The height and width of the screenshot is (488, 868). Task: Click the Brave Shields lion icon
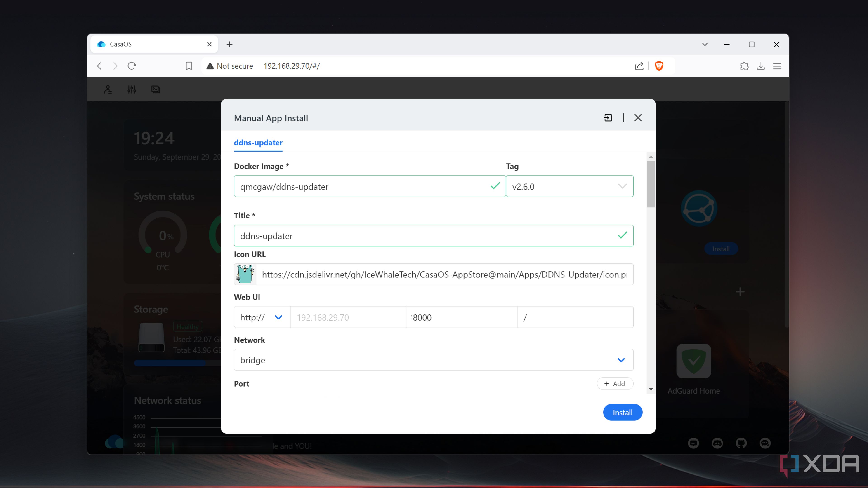click(x=659, y=66)
